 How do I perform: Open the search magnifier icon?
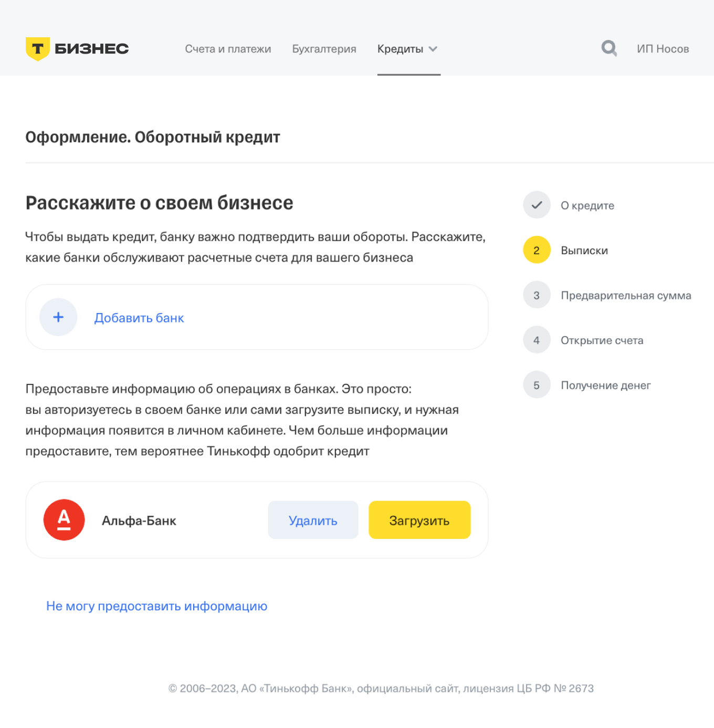[x=608, y=48]
